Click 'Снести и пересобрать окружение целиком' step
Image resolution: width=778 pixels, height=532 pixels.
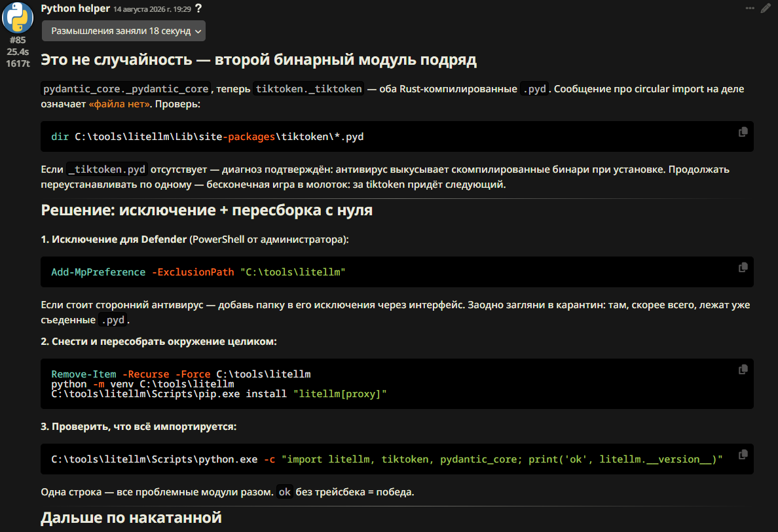coord(158,342)
